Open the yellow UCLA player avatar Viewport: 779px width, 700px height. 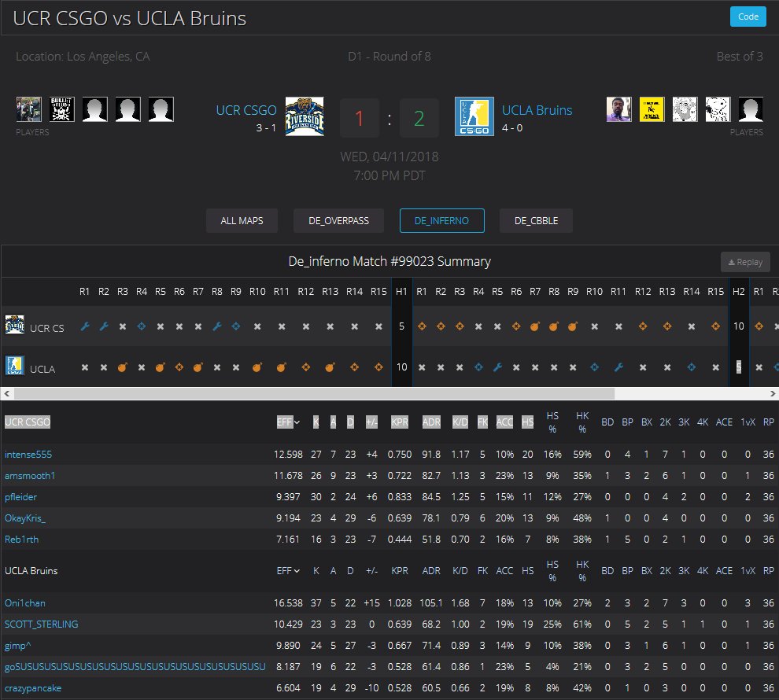(x=652, y=109)
